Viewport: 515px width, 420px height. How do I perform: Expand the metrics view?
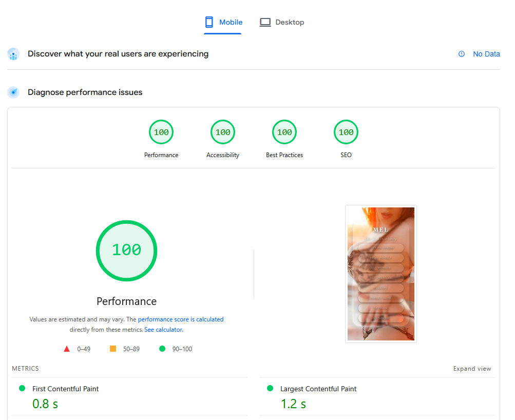[x=472, y=369]
